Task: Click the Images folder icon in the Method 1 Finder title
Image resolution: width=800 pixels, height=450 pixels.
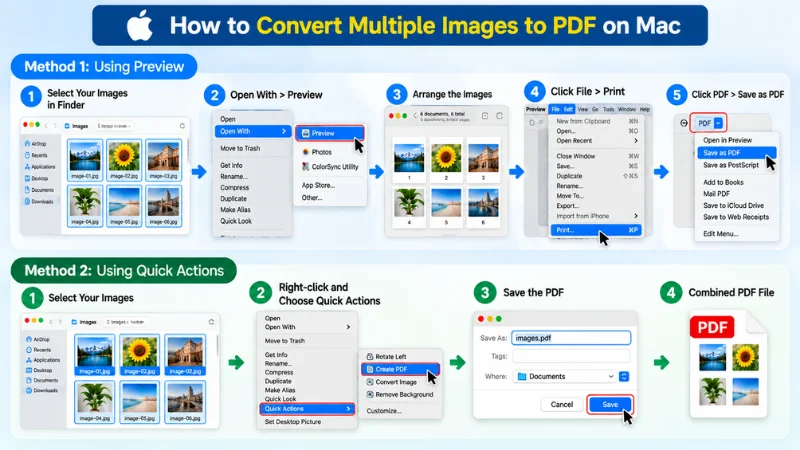Action: pyautogui.click(x=67, y=126)
